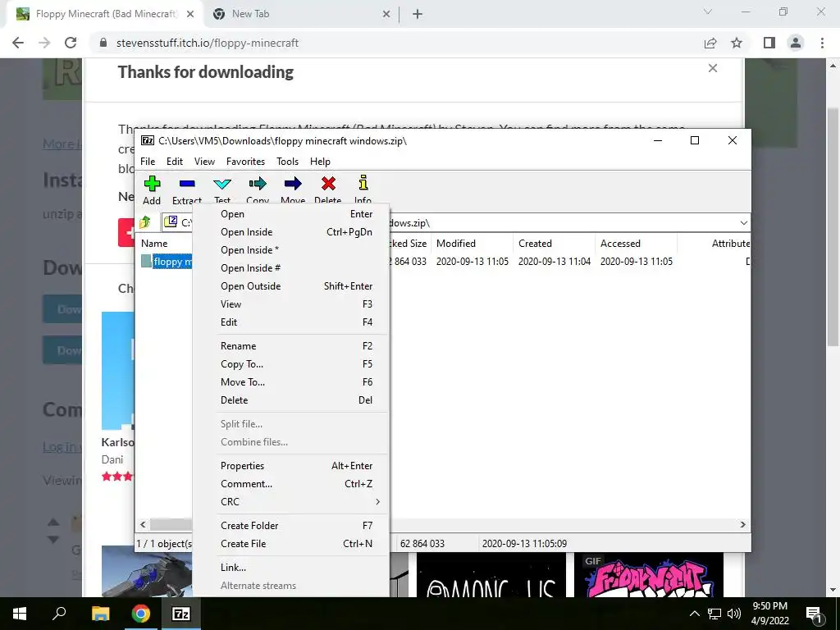Open the File menu in 7-Zip
Viewport: 840px width, 630px height.
(x=148, y=162)
